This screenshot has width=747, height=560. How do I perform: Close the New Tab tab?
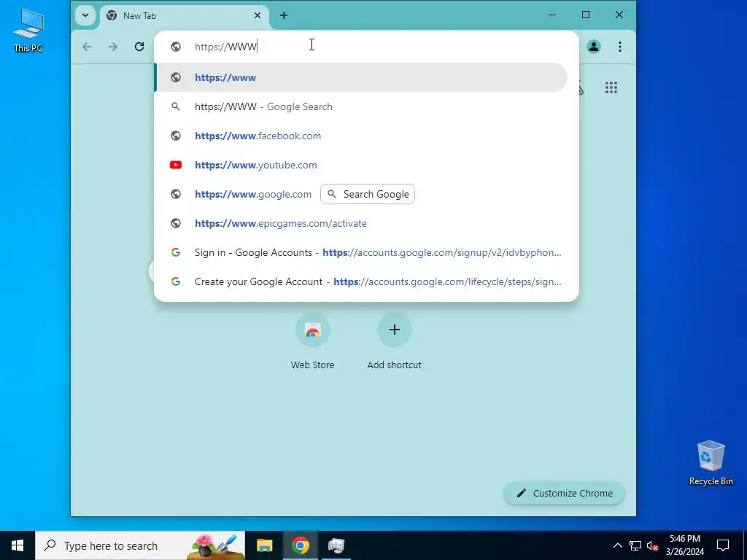coord(258,15)
